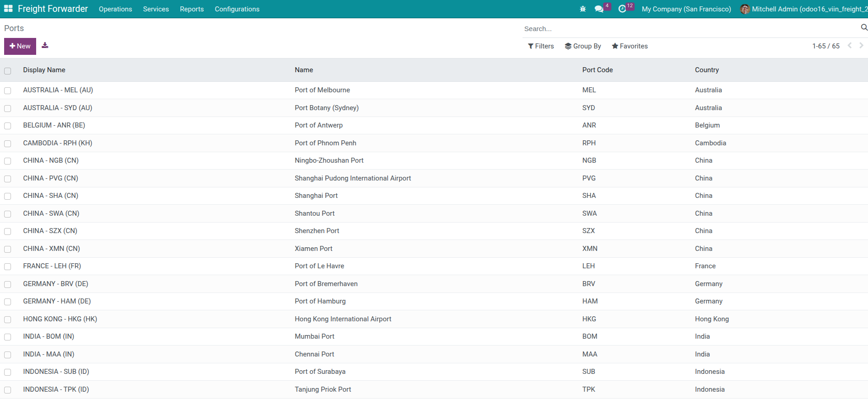868x399 pixels.
Task: Go to previous page arrow
Action: tap(850, 46)
